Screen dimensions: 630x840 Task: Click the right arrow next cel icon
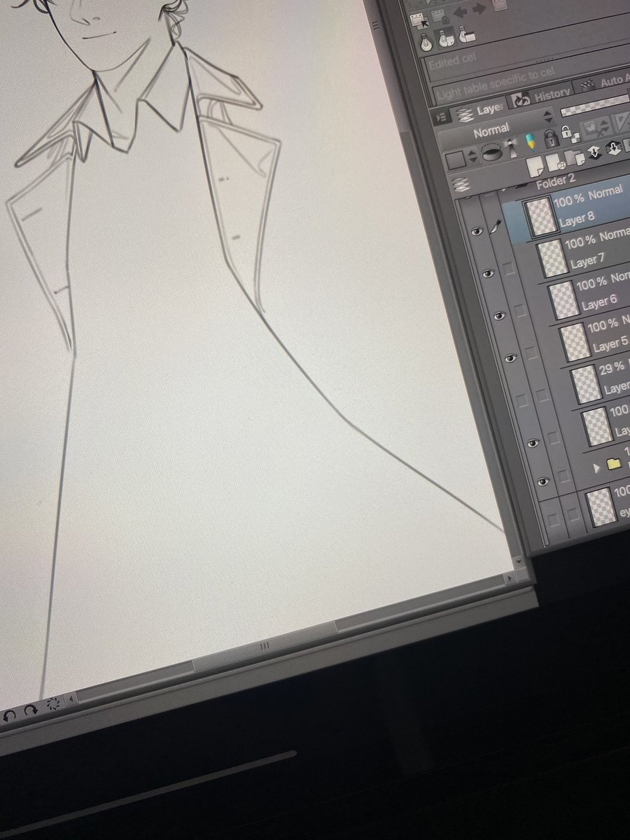click(x=479, y=8)
